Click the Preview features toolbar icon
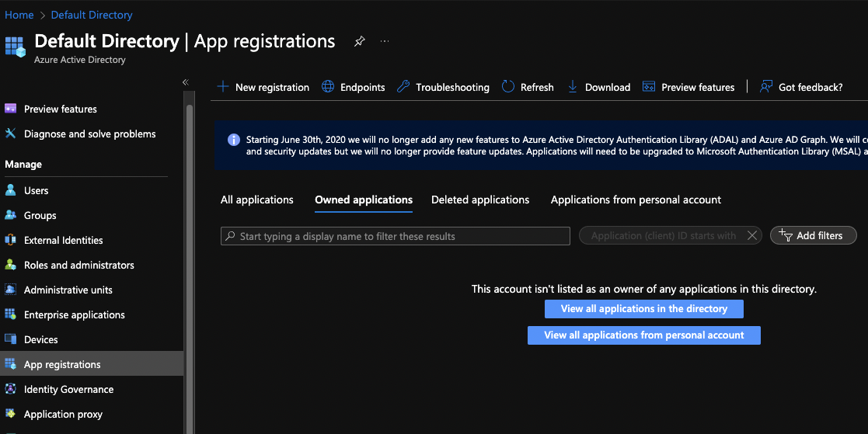This screenshot has width=868, height=434. [x=649, y=86]
